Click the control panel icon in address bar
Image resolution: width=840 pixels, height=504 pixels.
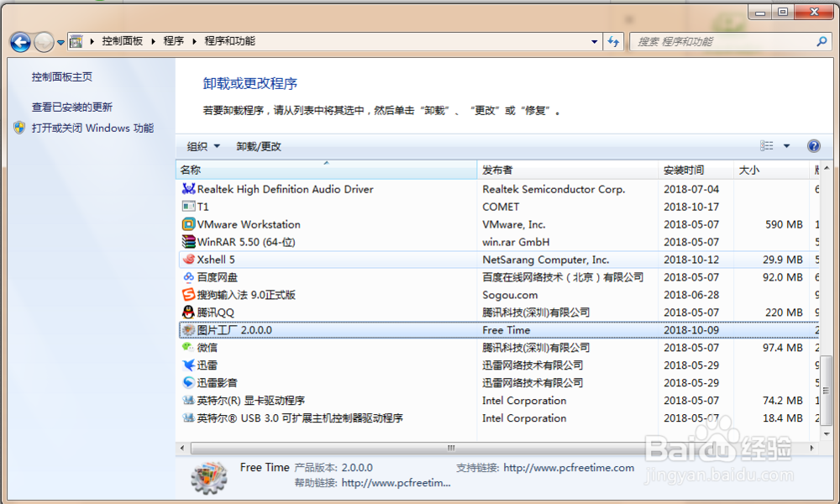[x=76, y=41]
